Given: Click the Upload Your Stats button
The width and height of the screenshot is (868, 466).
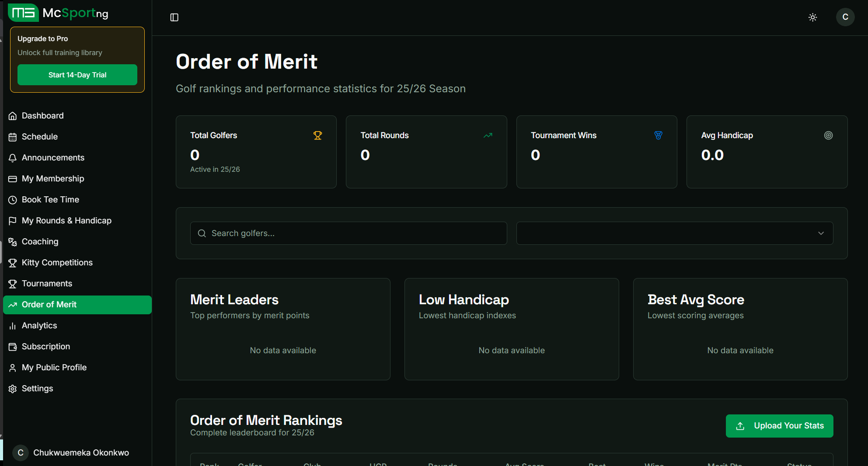Looking at the screenshot, I should pos(779,426).
